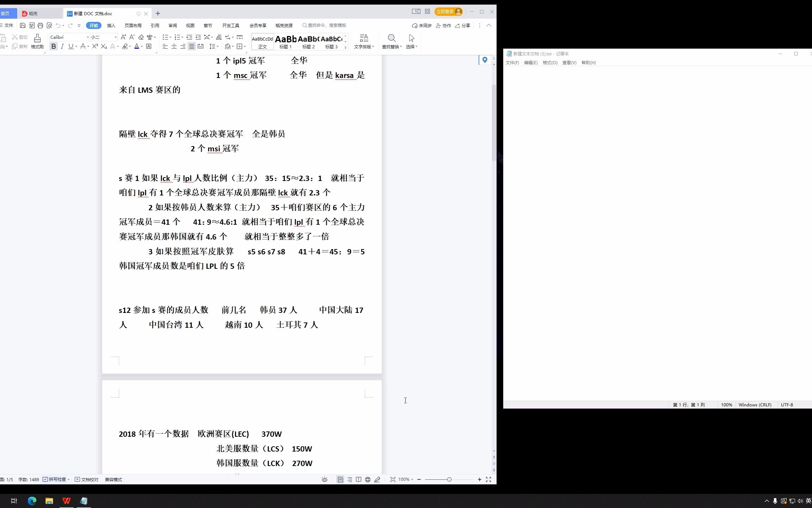Viewport: 812px width, 508px height.
Task: Click the command search box 查找命令
Action: pyautogui.click(x=324, y=25)
